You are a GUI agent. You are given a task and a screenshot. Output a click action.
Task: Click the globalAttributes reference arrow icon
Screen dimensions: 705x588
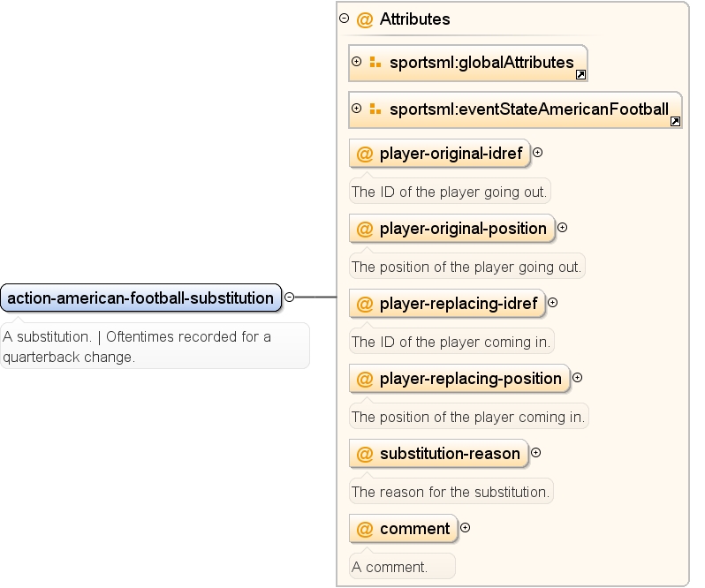coord(580,75)
